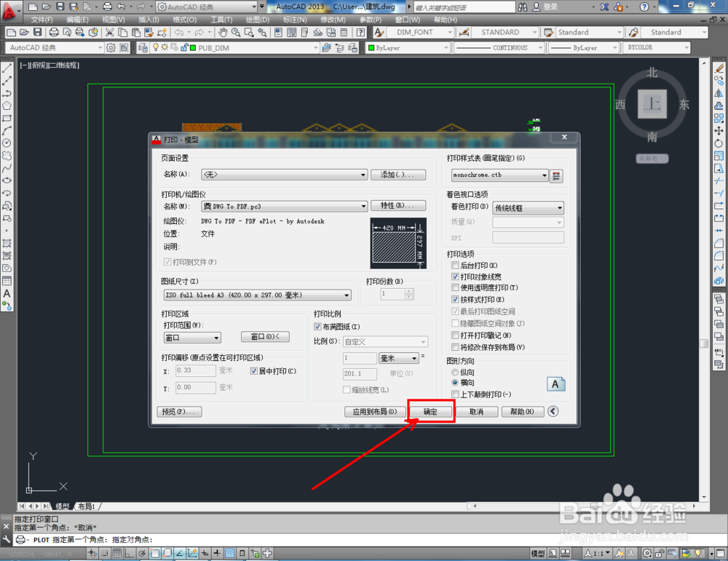Click the collapse dialog round arrow button
The image size is (728, 561).
pos(553,411)
